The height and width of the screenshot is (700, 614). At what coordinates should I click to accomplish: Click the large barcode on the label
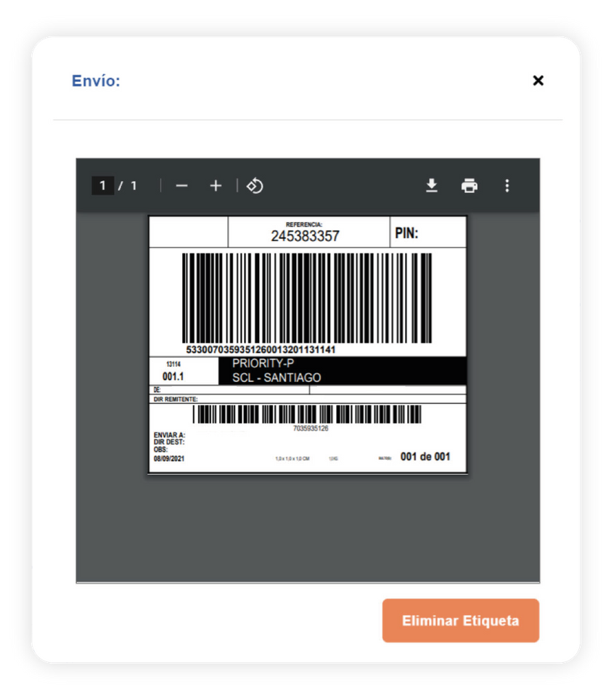tap(307, 298)
